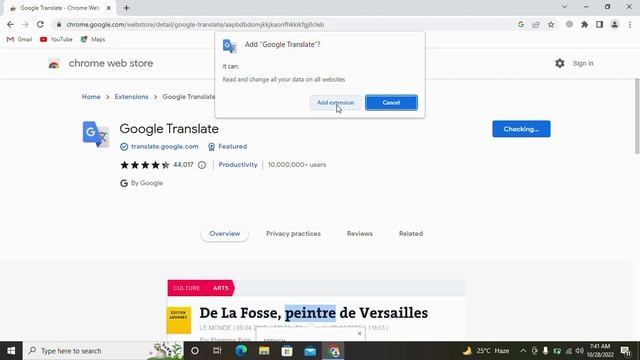Click the De La Fosse screenshot preview

[x=316, y=311]
